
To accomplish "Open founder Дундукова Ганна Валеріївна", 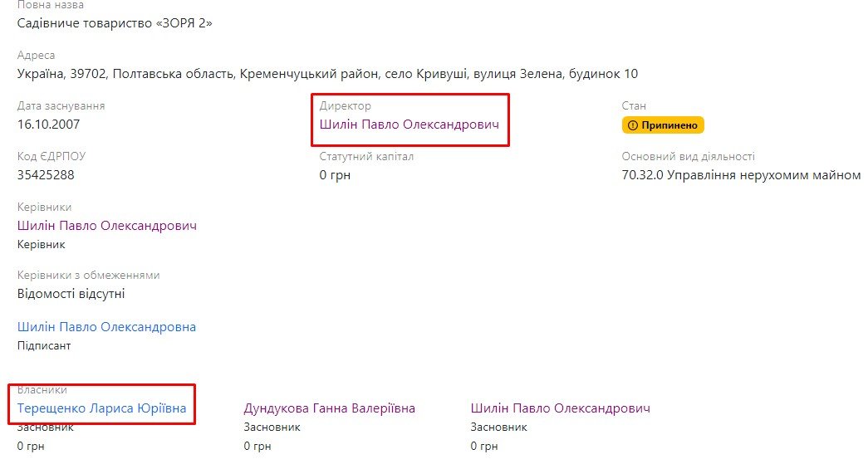I will click(x=329, y=408).
